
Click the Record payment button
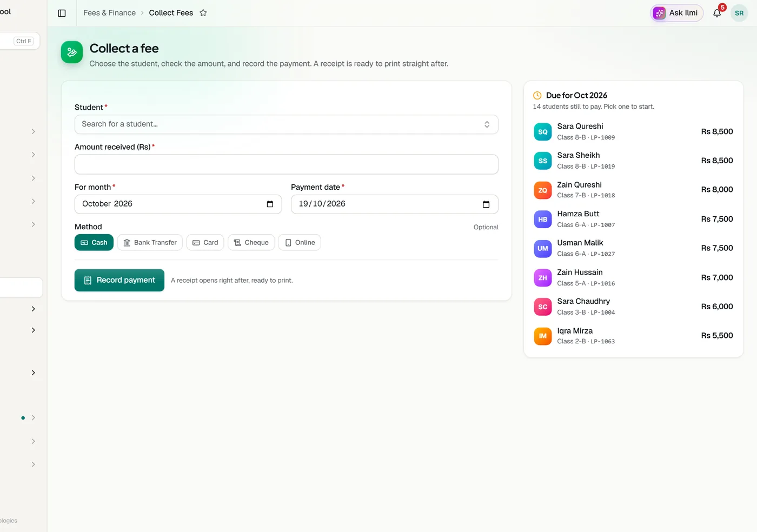point(119,280)
